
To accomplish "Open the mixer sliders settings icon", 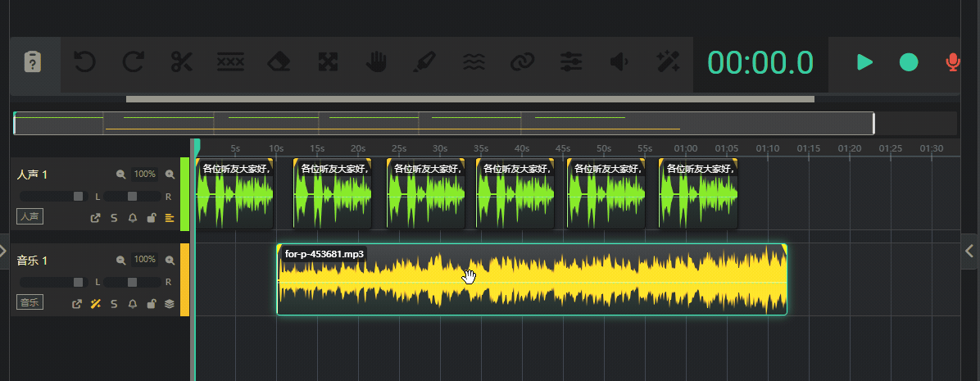I will coord(571,62).
